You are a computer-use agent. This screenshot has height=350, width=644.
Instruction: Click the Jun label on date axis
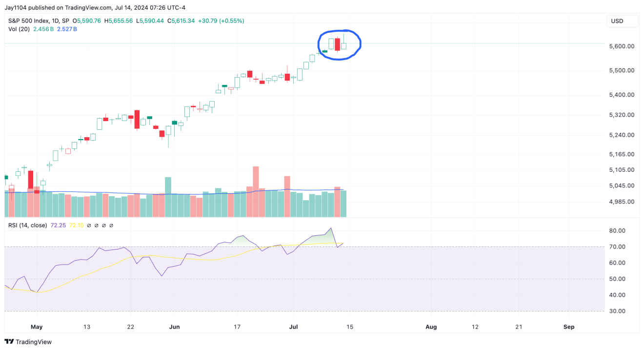pos(174,327)
